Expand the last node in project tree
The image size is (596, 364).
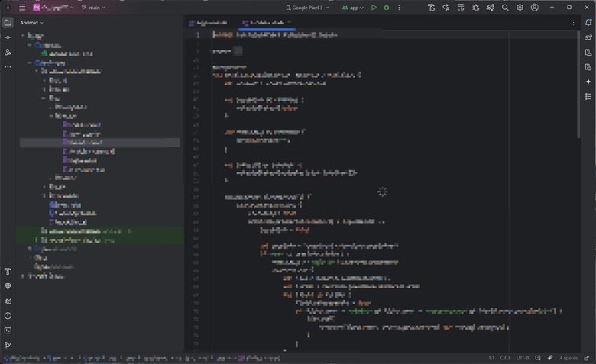[23, 276]
